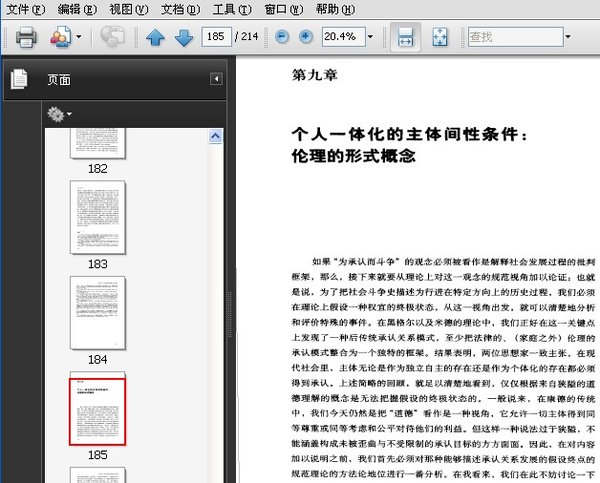The width and height of the screenshot is (600, 483).
Task: Open the zoom percentage dropdown
Action: [371, 37]
